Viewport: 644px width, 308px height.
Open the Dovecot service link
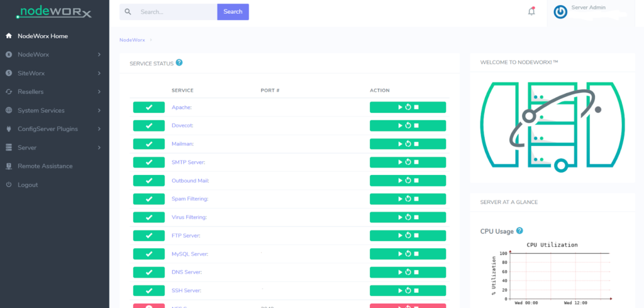point(182,125)
